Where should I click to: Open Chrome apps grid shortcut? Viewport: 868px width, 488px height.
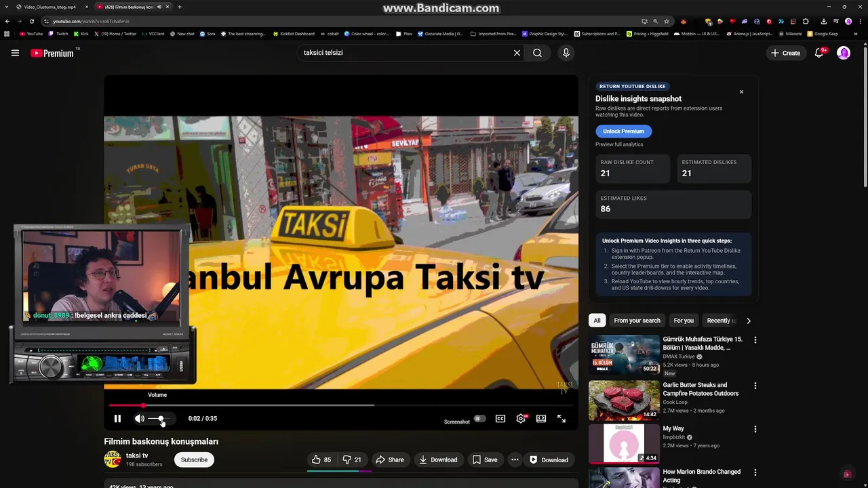[x=7, y=34]
